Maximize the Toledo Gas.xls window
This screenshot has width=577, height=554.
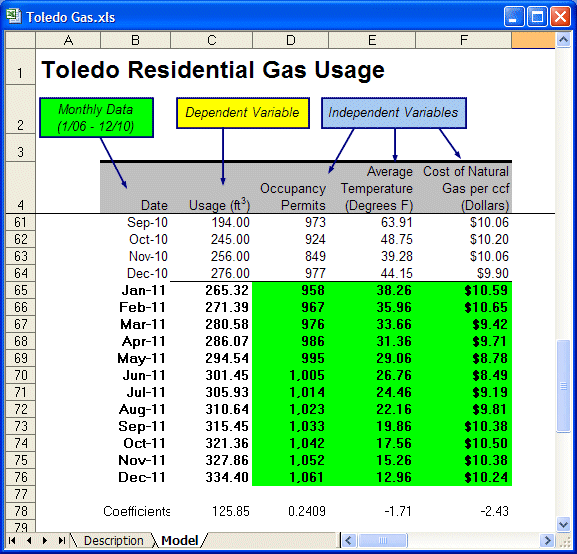pyautogui.click(x=537, y=17)
